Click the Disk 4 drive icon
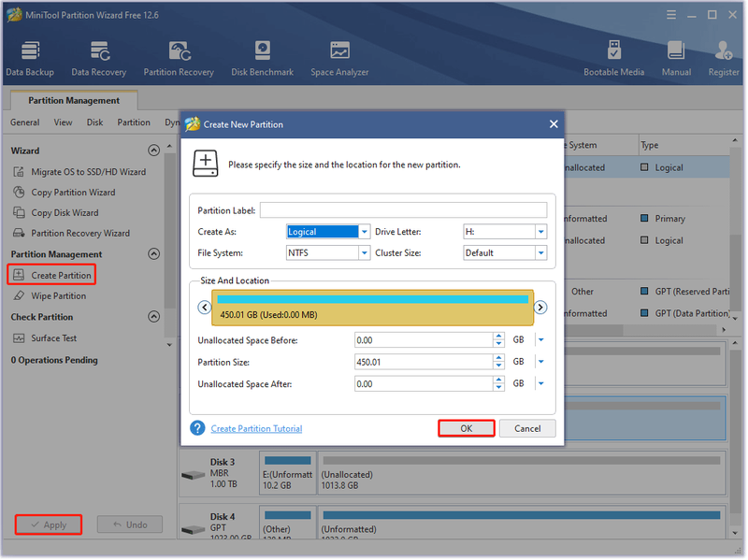Image resolution: width=748 pixels, height=560 pixels. 194,529
